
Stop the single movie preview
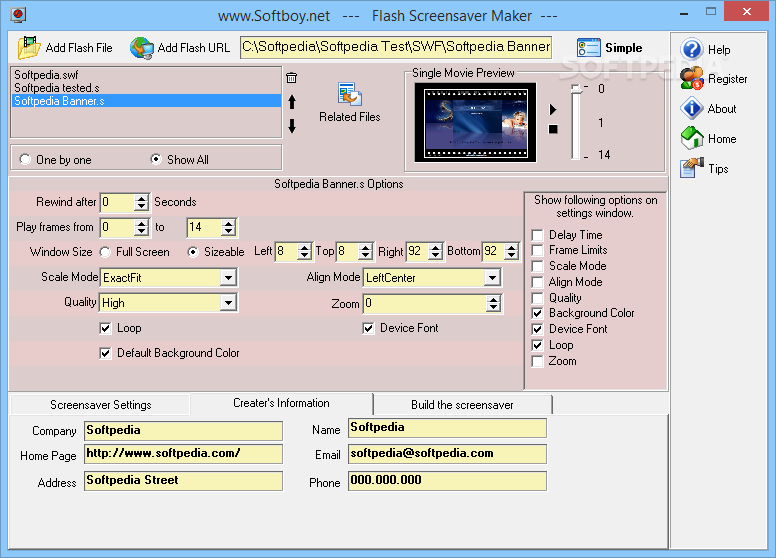point(553,129)
